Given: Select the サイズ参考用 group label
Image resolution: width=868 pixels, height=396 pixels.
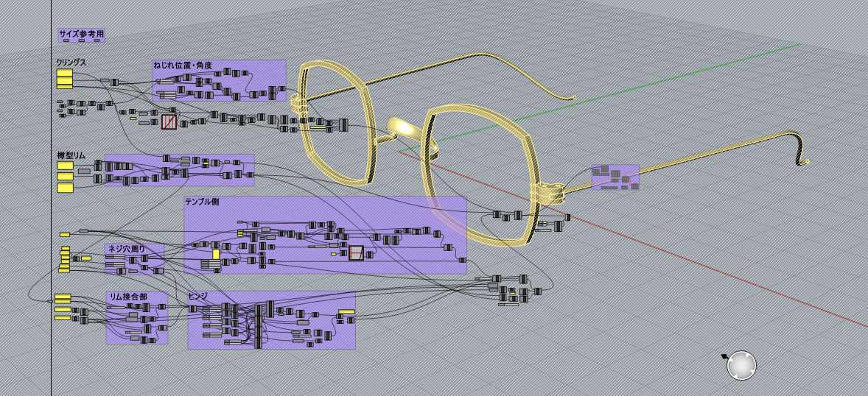Looking at the screenshot, I should (x=81, y=33).
